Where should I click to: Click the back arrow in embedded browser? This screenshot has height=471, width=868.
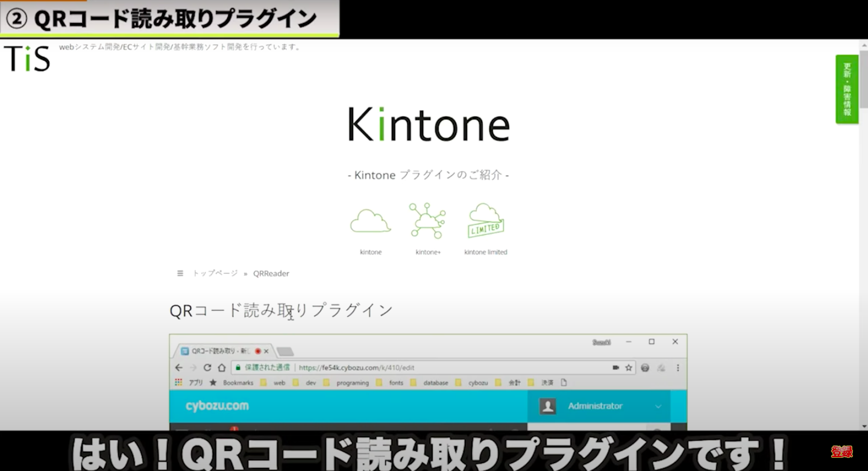click(178, 367)
